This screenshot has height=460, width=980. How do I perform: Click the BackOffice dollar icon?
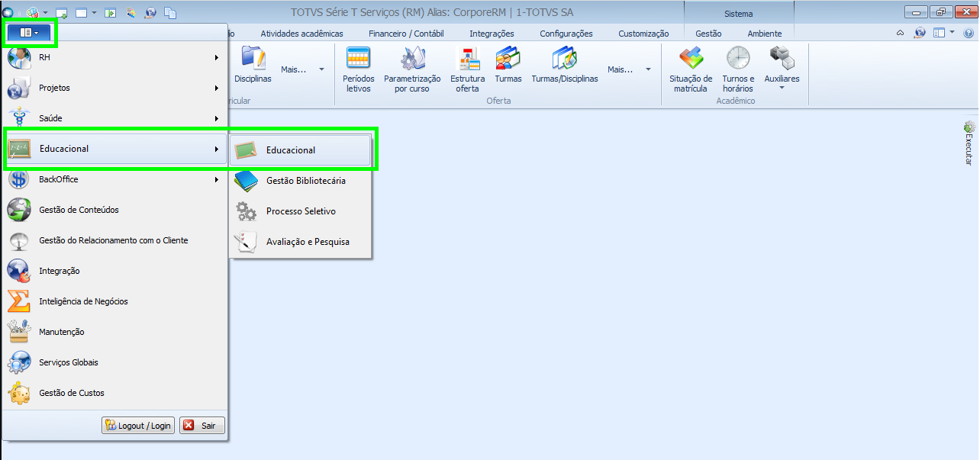(x=19, y=180)
